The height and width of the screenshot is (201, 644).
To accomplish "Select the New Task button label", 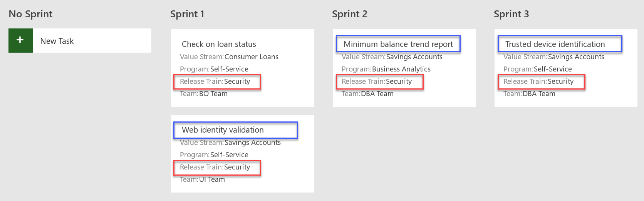I will click(x=57, y=41).
